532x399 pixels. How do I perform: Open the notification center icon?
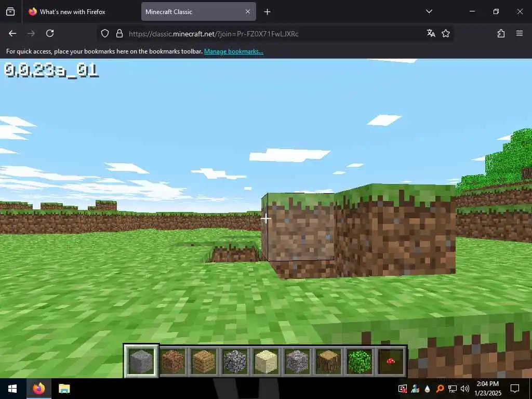(x=515, y=389)
